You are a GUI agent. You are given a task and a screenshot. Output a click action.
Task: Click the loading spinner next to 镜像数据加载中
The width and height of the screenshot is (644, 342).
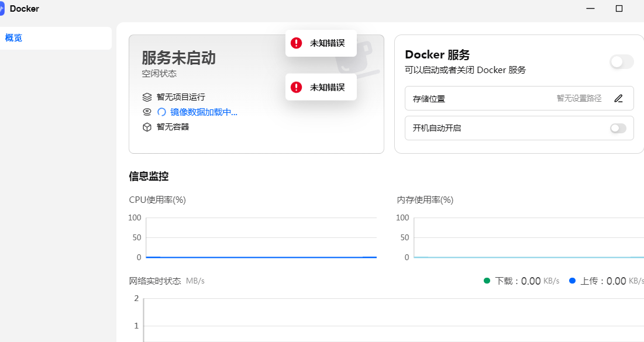(162, 112)
